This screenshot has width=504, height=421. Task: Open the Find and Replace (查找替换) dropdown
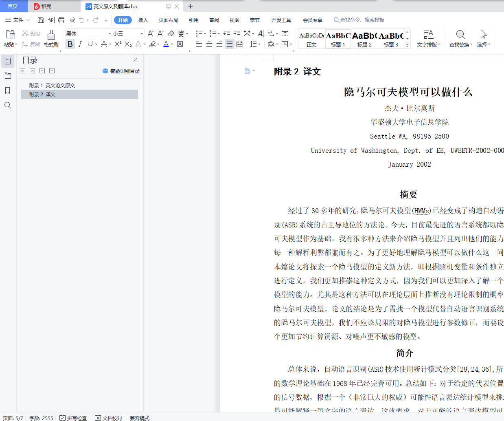[x=460, y=44]
